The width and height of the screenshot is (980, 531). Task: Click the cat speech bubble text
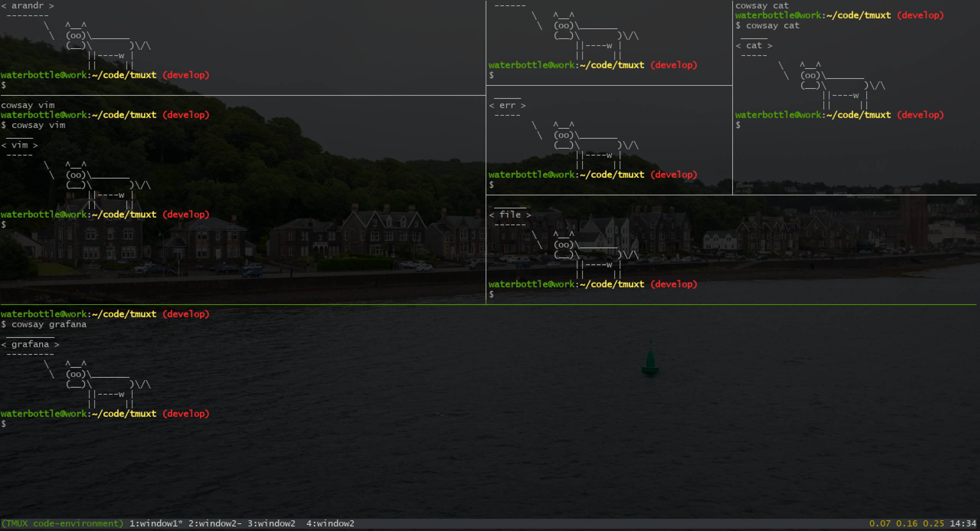coord(754,46)
